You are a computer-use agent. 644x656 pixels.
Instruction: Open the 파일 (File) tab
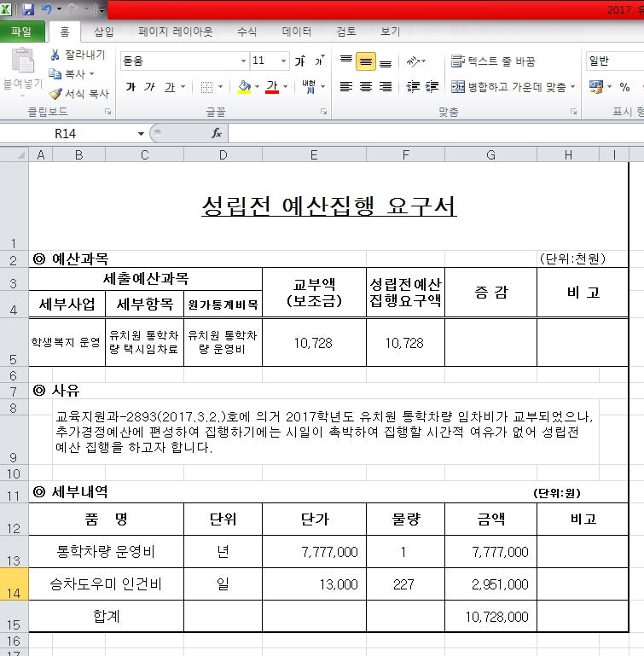click(22, 32)
